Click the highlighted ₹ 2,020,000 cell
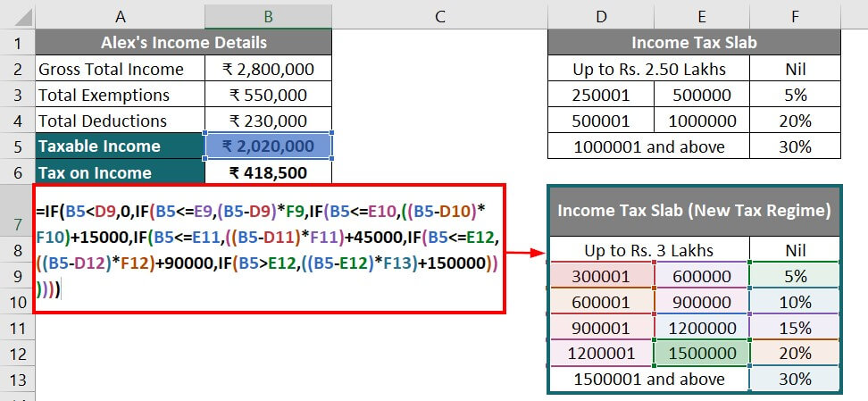 click(269, 146)
